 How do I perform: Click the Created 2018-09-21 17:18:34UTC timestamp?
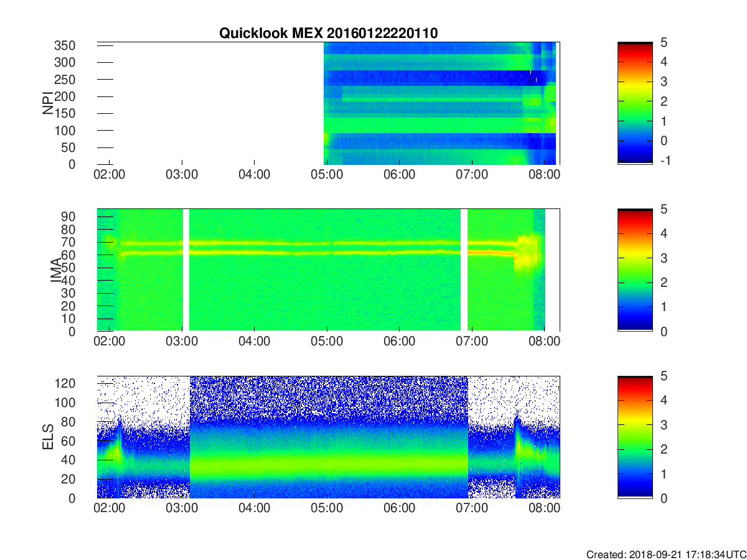[x=666, y=554]
